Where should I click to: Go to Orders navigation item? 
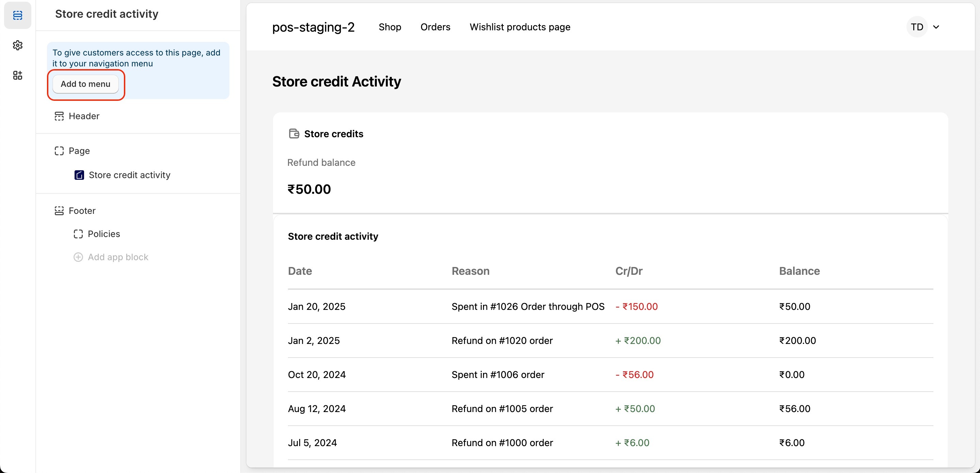click(x=435, y=27)
